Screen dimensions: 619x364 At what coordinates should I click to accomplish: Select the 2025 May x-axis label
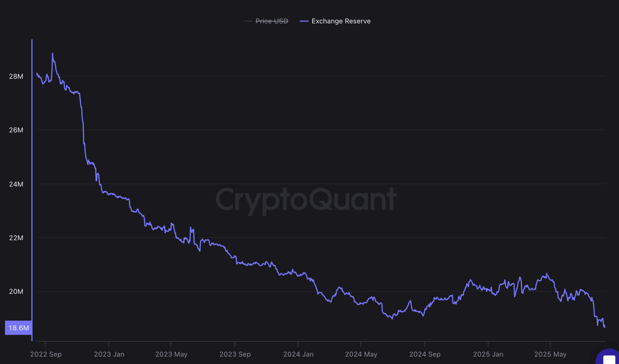[550, 354]
